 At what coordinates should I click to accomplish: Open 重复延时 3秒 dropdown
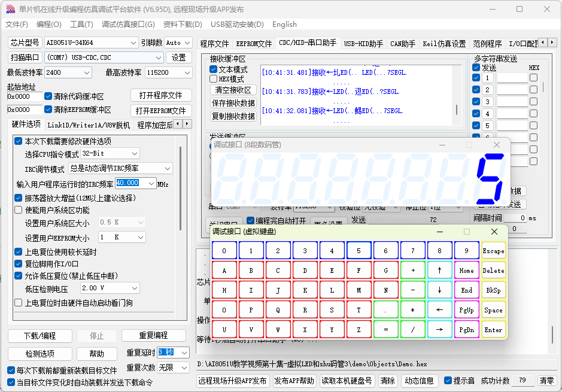tap(173, 353)
